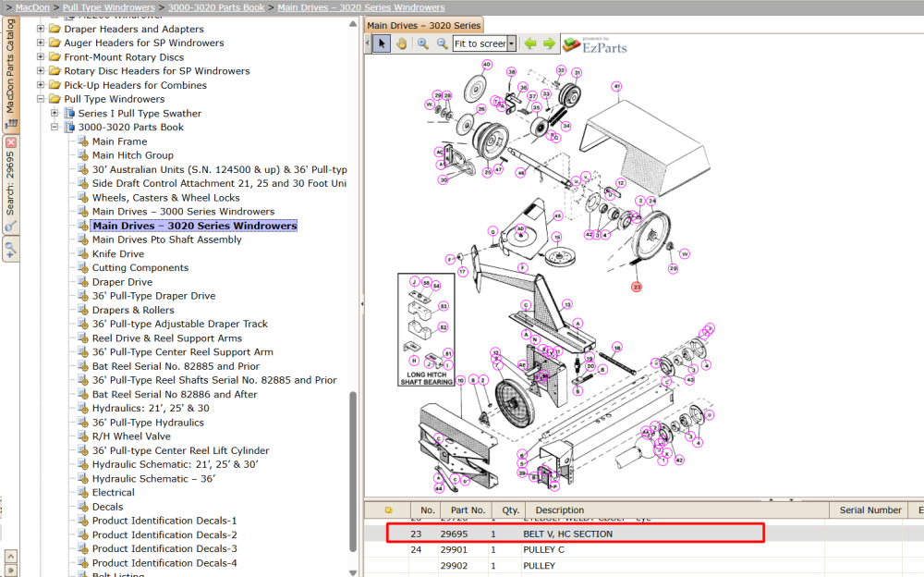Activate the hand pan tool
Image resolution: width=924 pixels, height=577 pixels.
(x=401, y=43)
